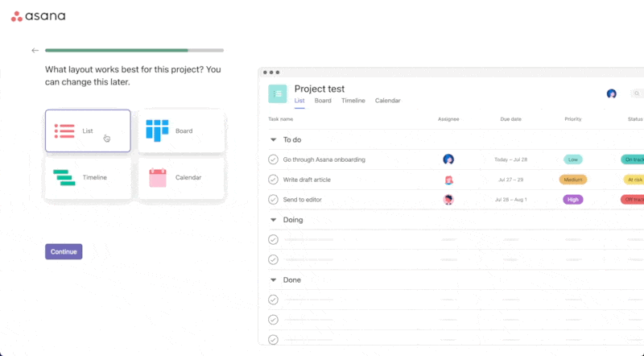Screen dimensions: 644x356
Task: Open the Calendar tab in preview
Action: (388, 101)
